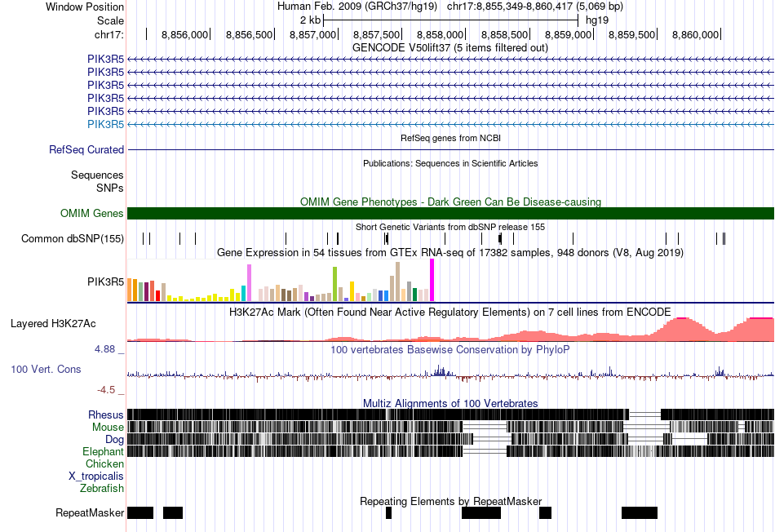775x532 pixels.
Task: Select the Scale track label
Action: 110,20
